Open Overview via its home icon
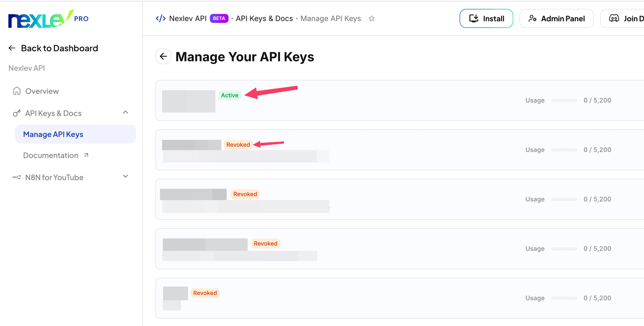Screen dimensions: 644x326 pyautogui.click(x=17, y=91)
